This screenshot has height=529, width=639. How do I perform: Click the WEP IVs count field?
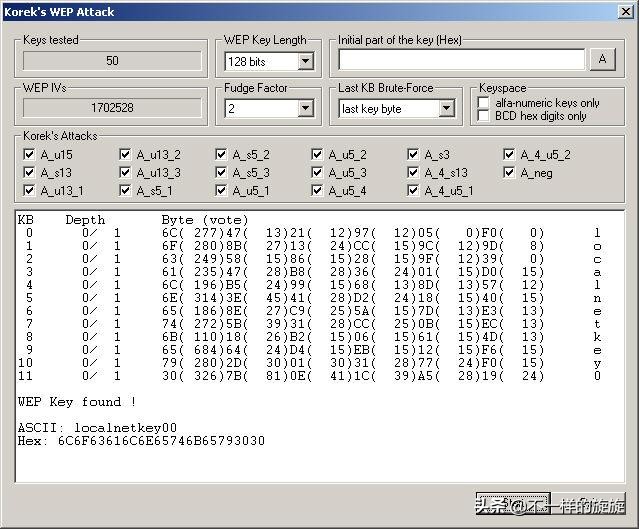pyautogui.click(x=112, y=107)
